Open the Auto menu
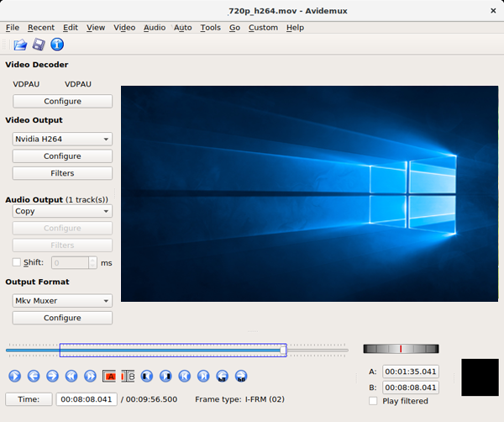The width and height of the screenshot is (504, 422). (183, 28)
